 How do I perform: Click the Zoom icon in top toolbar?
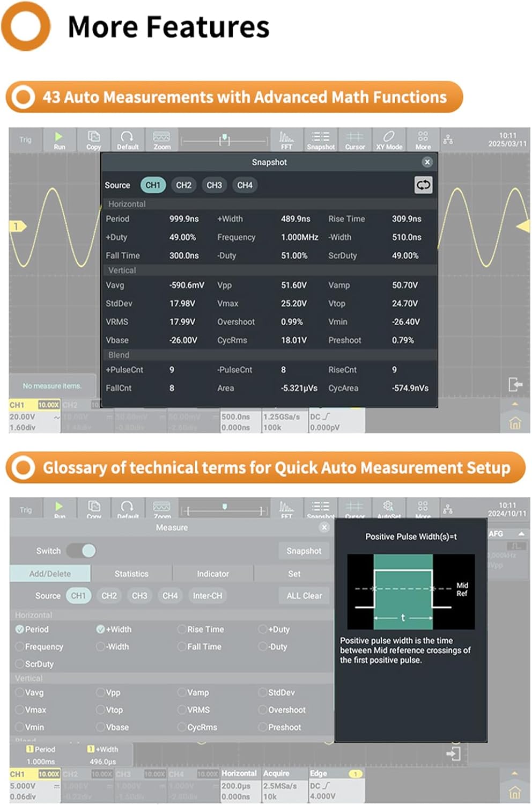161,140
